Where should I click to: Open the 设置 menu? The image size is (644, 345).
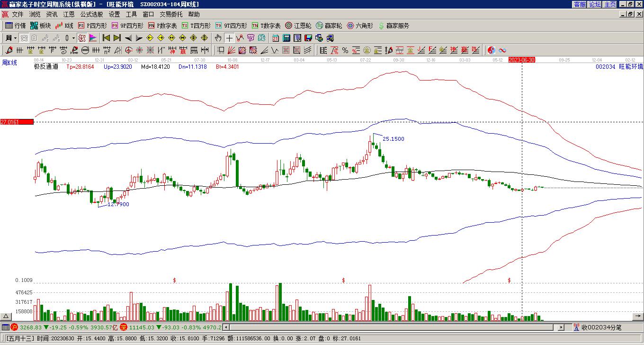114,15
